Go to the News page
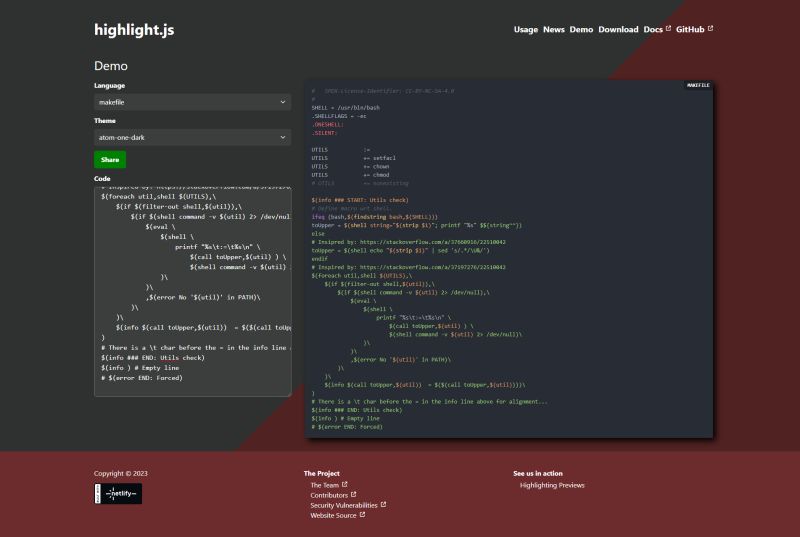Image resolution: width=800 pixels, height=537 pixels. tap(554, 30)
